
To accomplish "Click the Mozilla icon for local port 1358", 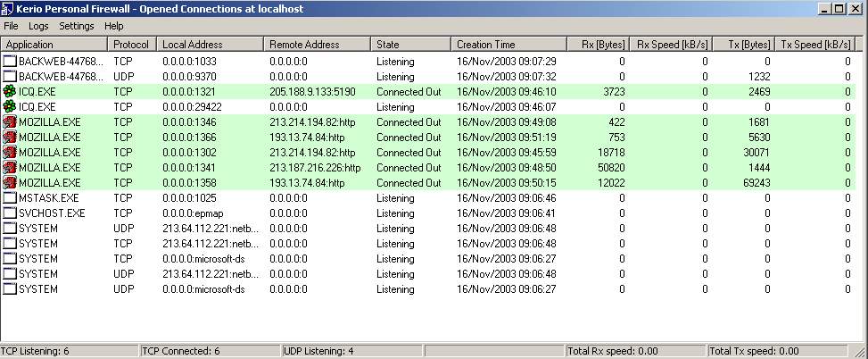I will click(10, 183).
